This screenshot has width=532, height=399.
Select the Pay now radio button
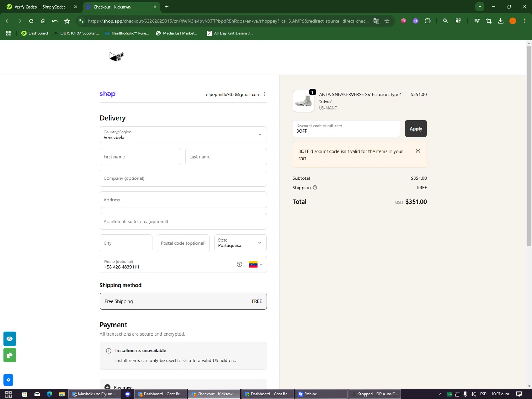(107, 387)
